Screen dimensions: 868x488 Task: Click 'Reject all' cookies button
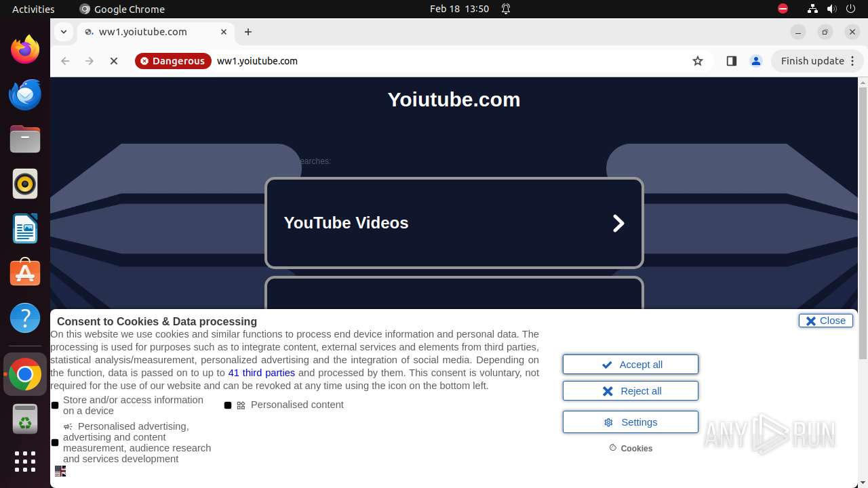pyautogui.click(x=631, y=391)
